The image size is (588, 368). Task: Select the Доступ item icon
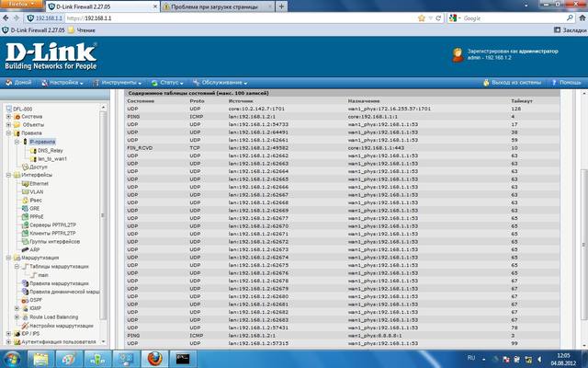pos(25,167)
